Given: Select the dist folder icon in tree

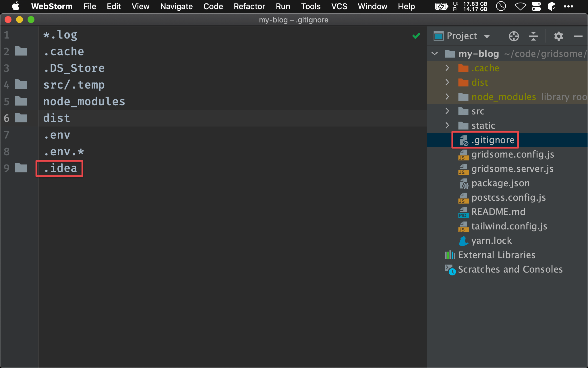Looking at the screenshot, I should point(463,83).
